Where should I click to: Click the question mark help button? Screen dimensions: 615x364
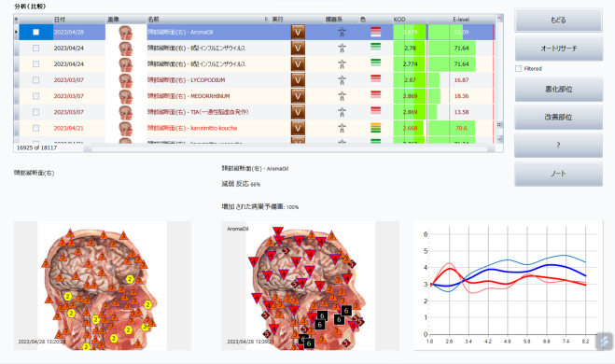[558, 145]
